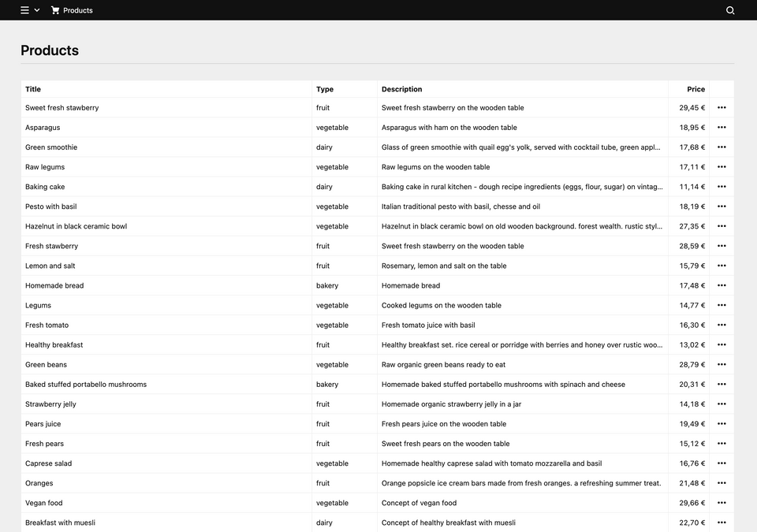Click the Type column header
This screenshot has width=757, height=532.
(x=324, y=89)
